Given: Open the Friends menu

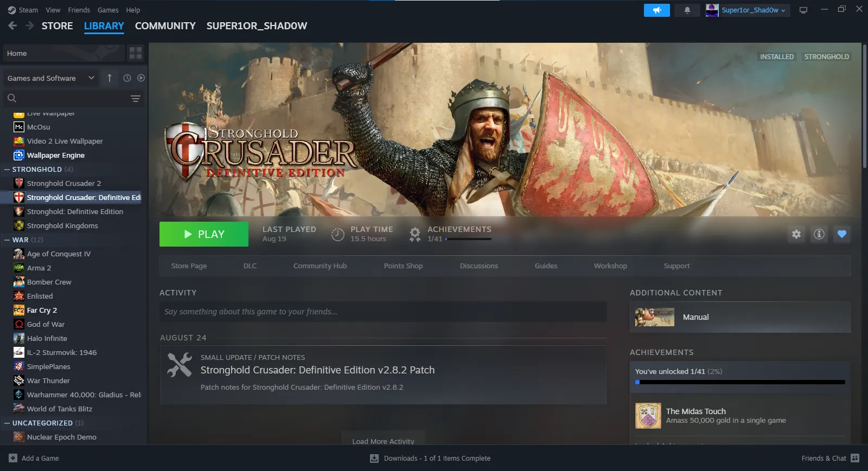Looking at the screenshot, I should click(x=79, y=10).
